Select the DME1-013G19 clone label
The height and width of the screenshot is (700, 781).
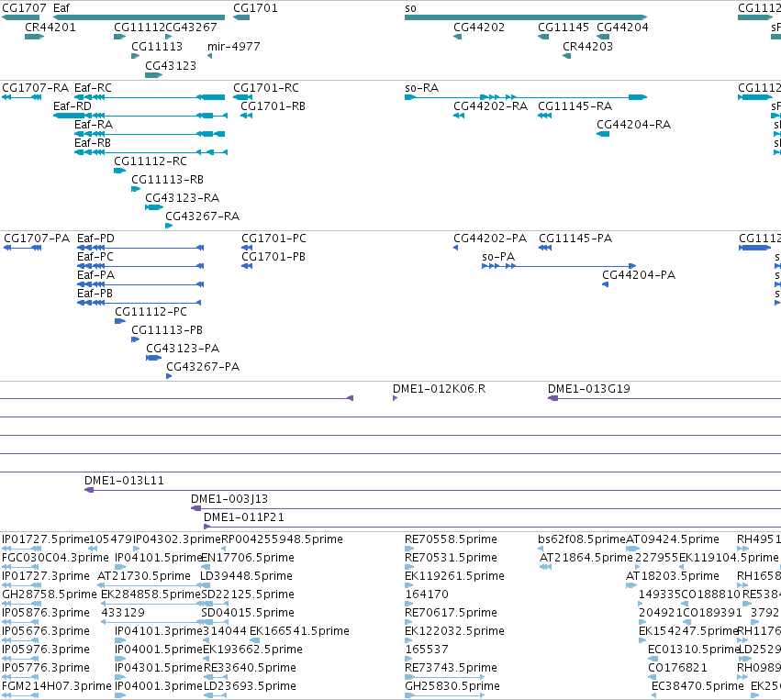[x=589, y=389]
